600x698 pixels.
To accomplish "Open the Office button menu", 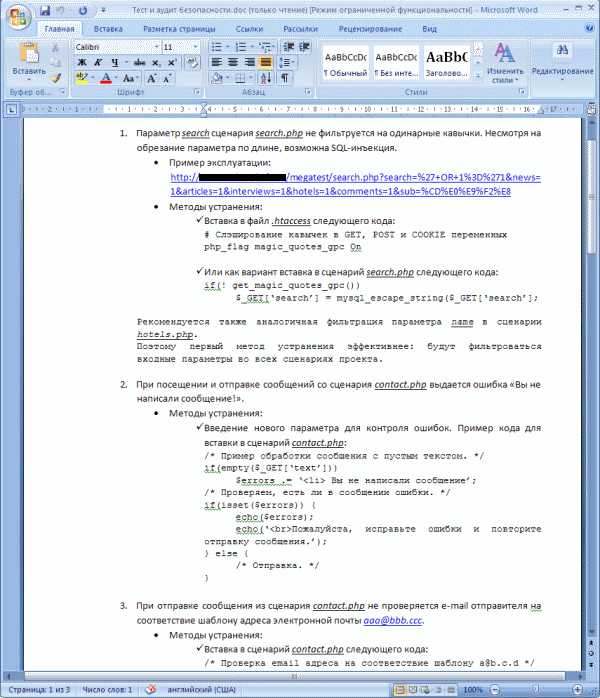I will [x=18, y=18].
